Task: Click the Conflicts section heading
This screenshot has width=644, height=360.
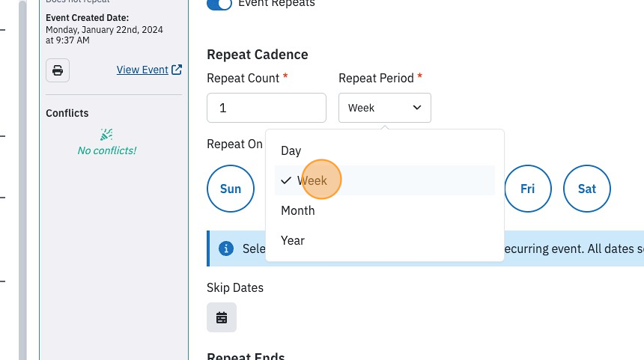Action: click(x=67, y=113)
